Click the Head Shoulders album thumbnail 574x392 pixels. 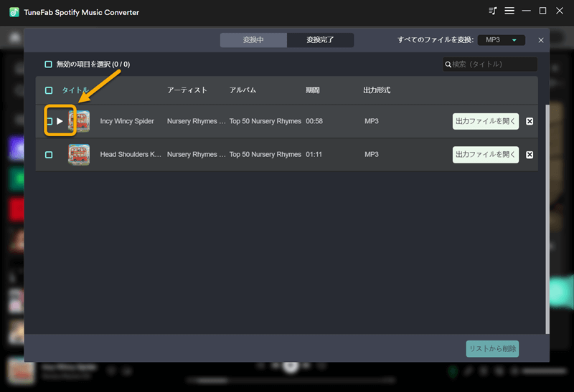tap(79, 155)
